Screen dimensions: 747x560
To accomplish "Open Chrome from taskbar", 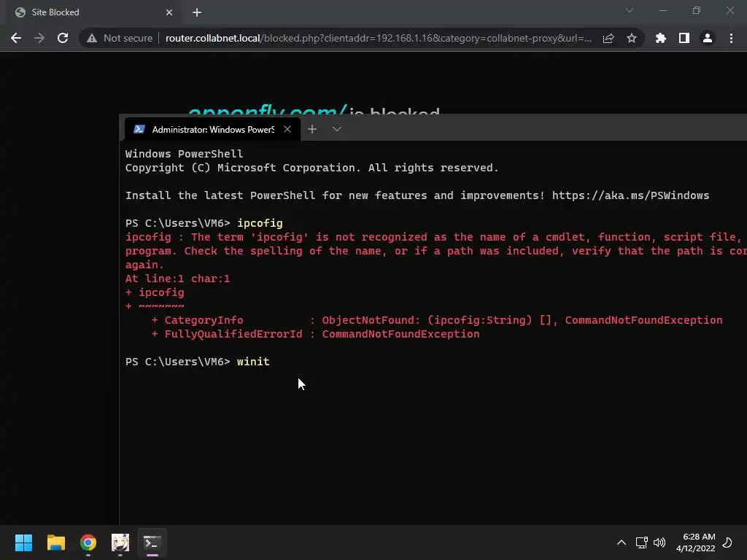I will pyautogui.click(x=88, y=542).
